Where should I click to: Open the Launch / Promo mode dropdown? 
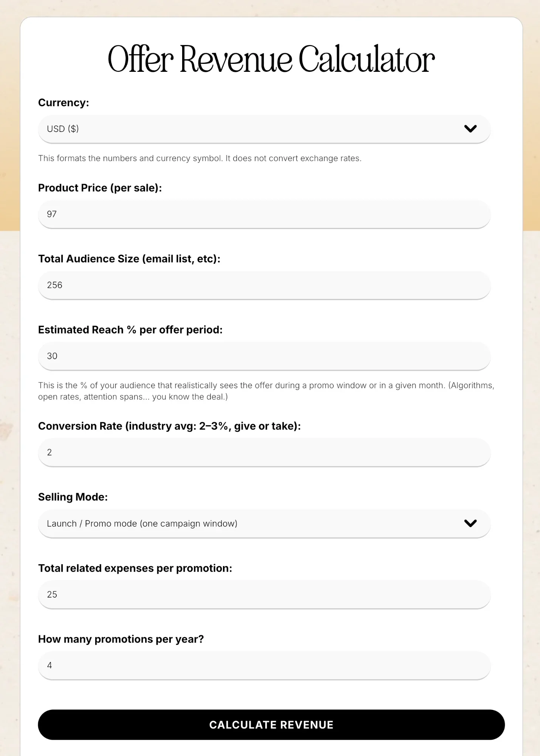pos(264,524)
